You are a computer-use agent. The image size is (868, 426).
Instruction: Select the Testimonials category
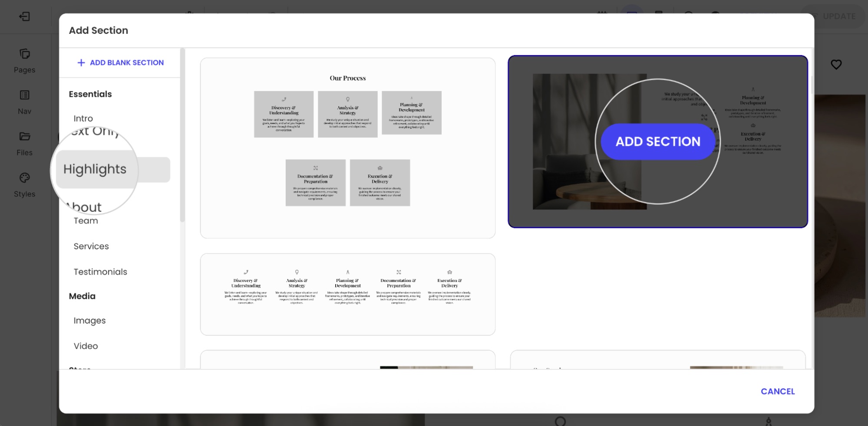click(x=100, y=272)
